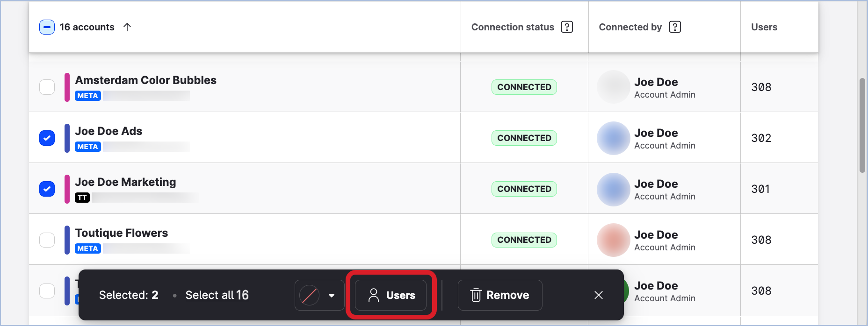Deselect the Joe Doe Marketing checkbox
Image resolution: width=868 pixels, height=326 pixels.
click(x=47, y=189)
